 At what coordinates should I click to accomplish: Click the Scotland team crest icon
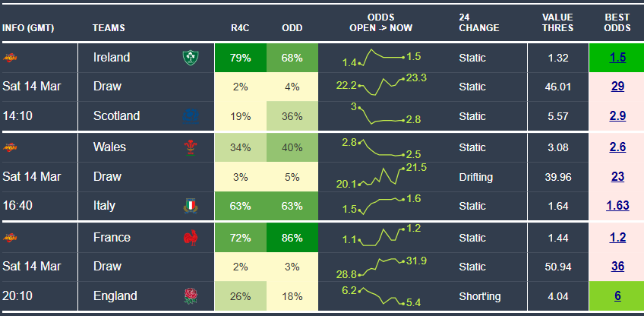click(188, 116)
